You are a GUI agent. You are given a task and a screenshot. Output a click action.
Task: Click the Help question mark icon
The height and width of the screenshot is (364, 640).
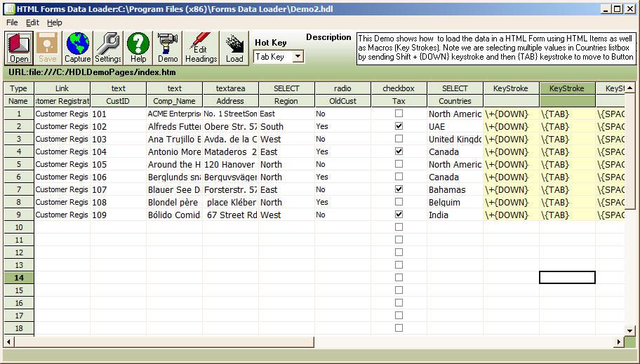[138, 48]
